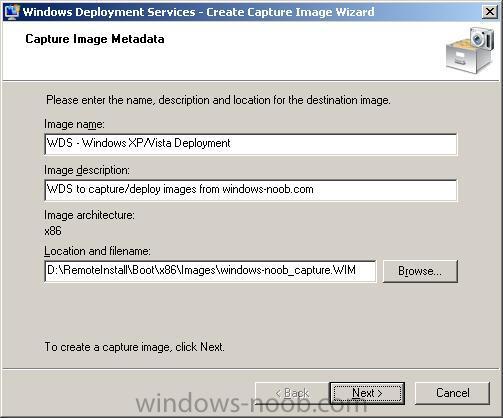Click the 'x86' architecture value

click(53, 231)
